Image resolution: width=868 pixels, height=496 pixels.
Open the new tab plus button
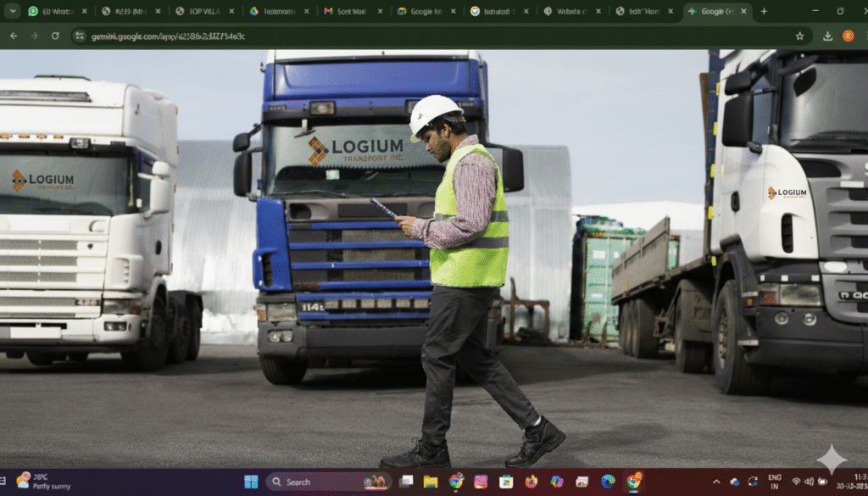tap(764, 11)
